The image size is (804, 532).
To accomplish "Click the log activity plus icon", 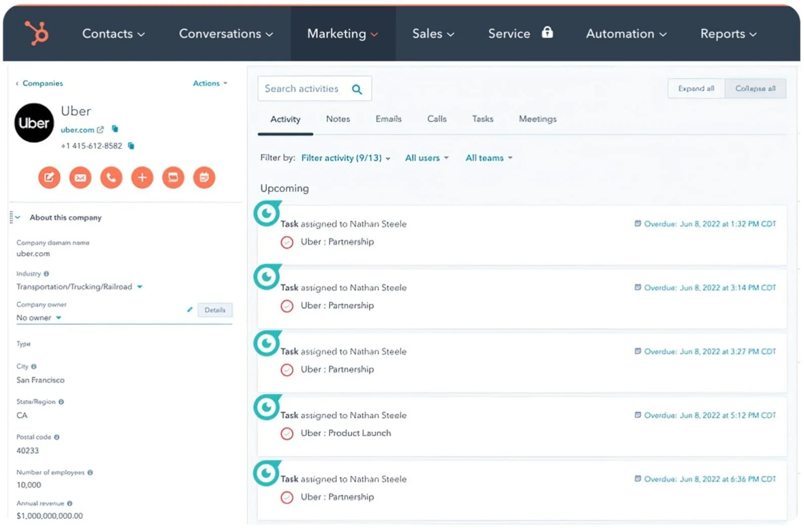I will coord(142,177).
